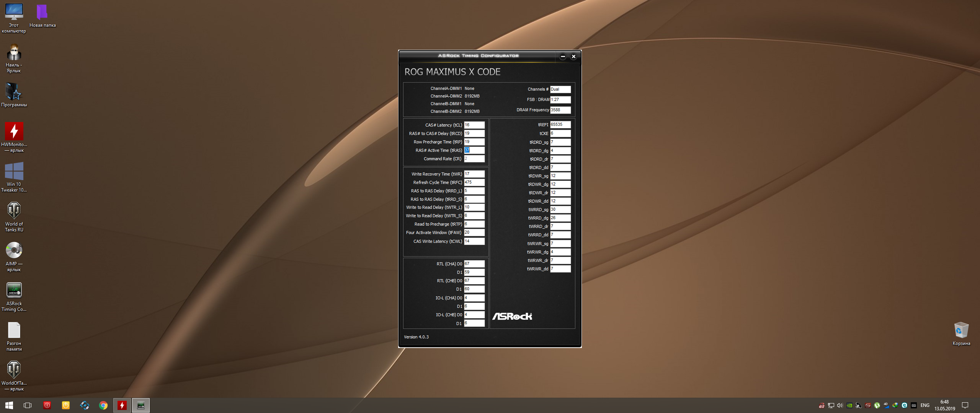Open ASRock Timing Configurator desktop icon
The width and height of the screenshot is (980, 413).
click(x=14, y=291)
